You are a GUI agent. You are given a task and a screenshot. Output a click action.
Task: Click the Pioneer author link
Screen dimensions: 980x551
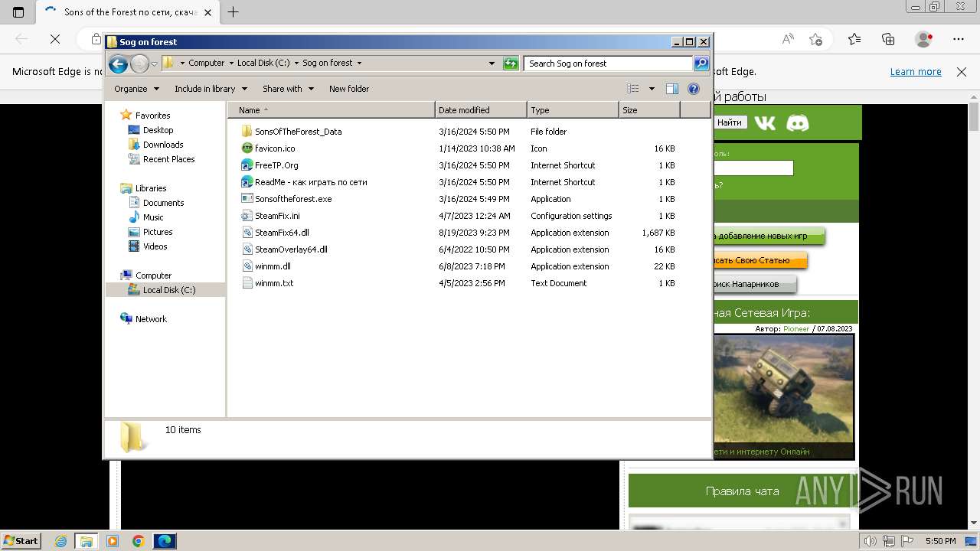click(x=796, y=329)
